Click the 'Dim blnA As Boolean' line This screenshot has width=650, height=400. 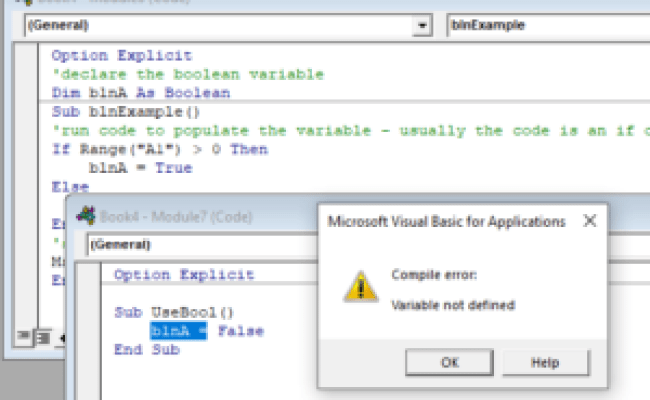(141, 92)
